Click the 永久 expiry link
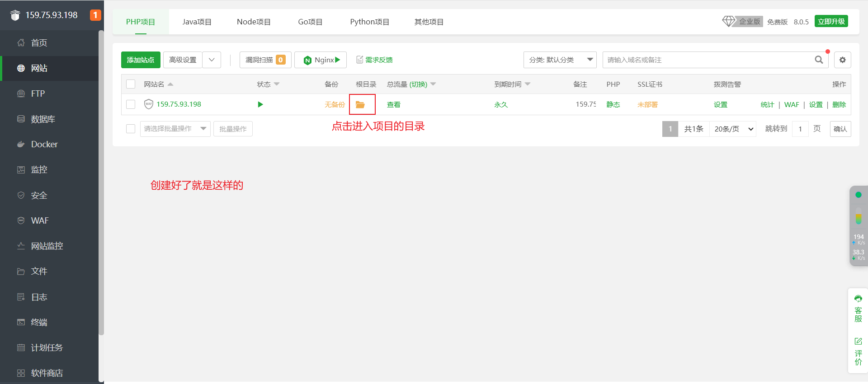868x384 pixels. (501, 104)
